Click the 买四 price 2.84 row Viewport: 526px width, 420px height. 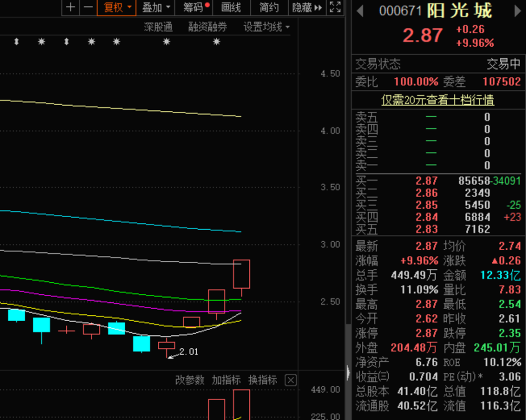pos(438,217)
